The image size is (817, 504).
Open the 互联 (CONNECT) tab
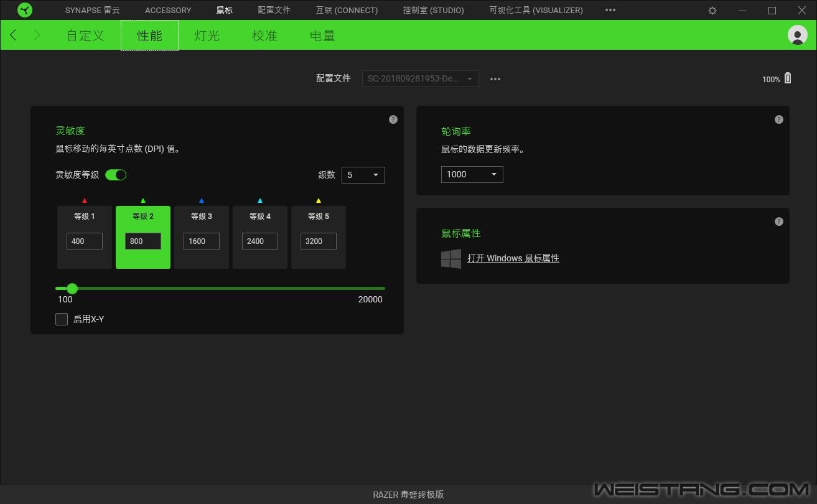point(347,10)
